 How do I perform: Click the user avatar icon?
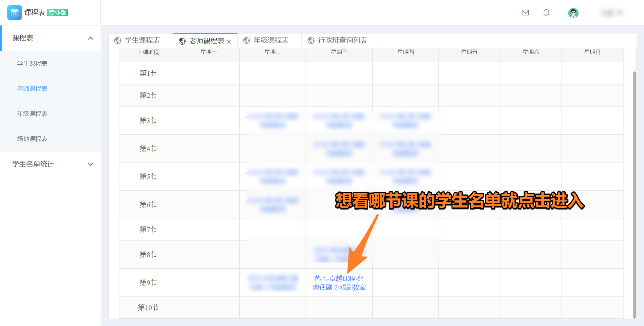pyautogui.click(x=573, y=13)
